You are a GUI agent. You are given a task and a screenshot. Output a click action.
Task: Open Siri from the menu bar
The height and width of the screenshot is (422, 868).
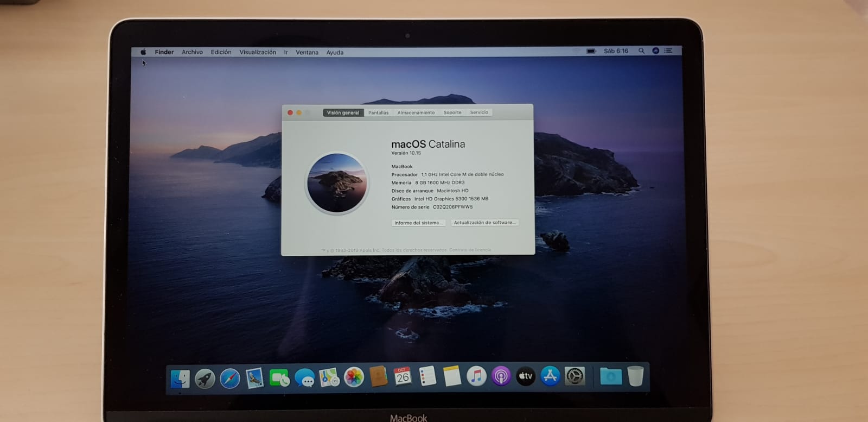tap(655, 51)
